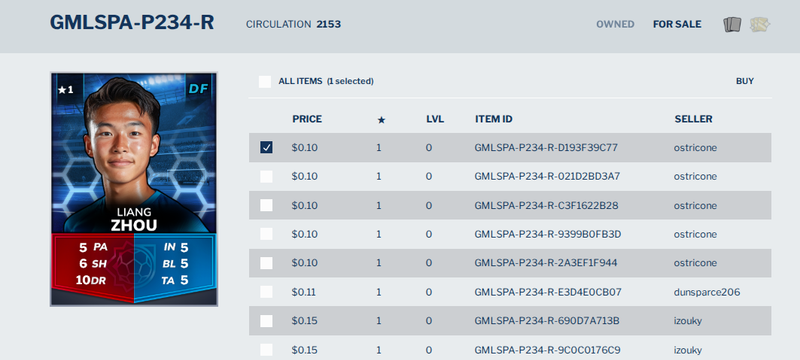Viewport: 800px width, 360px height.
Task: Uncheck the selected item D193F39C77 checkbox
Action: [x=266, y=148]
